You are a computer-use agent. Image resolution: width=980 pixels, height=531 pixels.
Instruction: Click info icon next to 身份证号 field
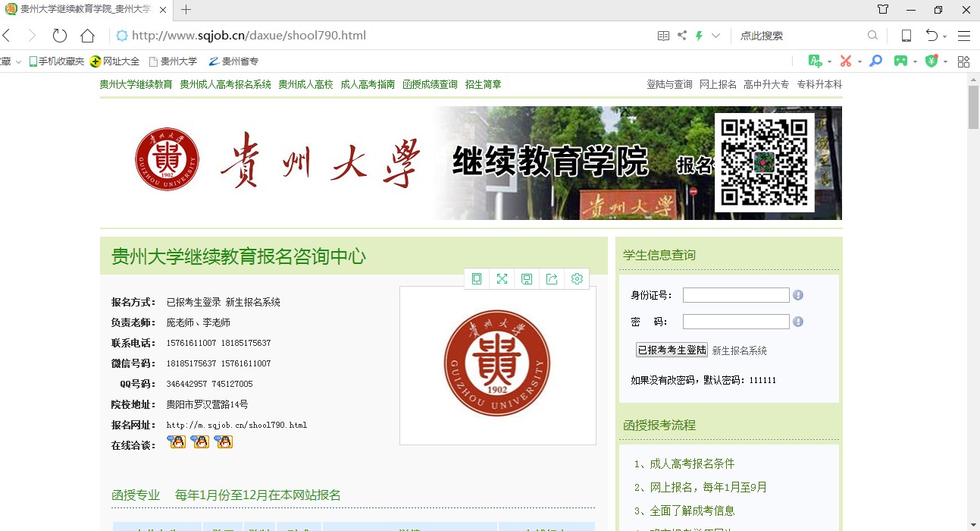coord(798,295)
